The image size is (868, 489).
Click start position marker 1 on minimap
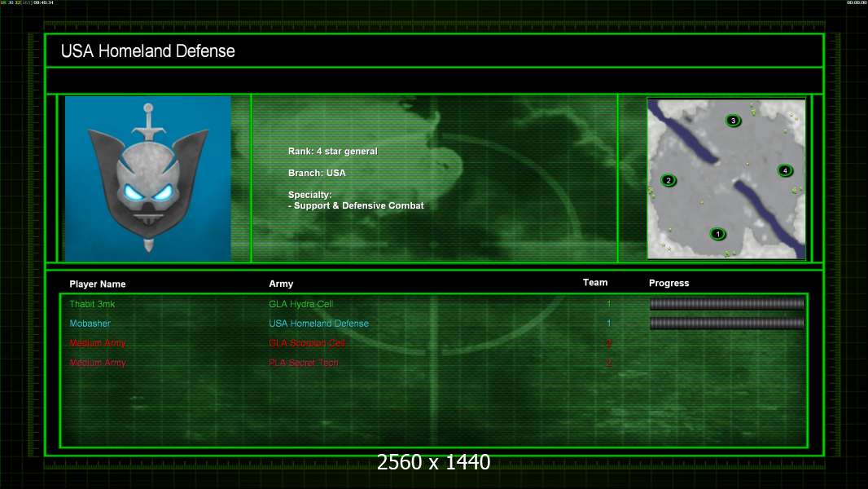click(717, 234)
